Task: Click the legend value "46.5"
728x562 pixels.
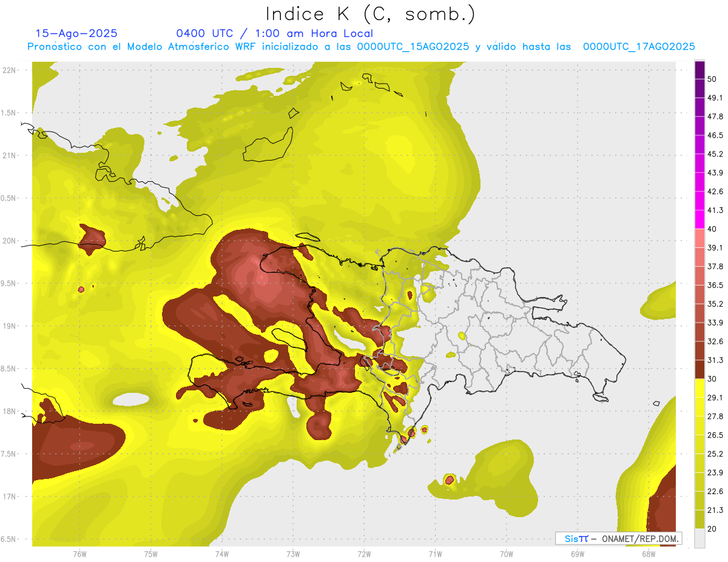Action: 715,135
